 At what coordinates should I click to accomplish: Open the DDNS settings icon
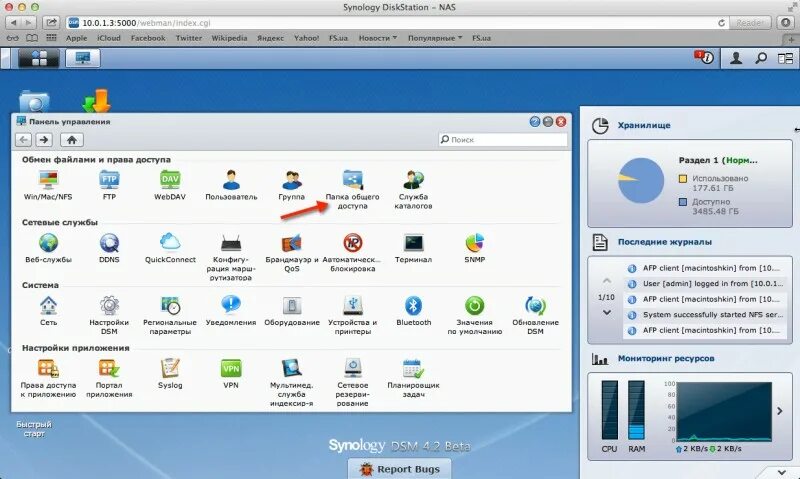point(109,248)
